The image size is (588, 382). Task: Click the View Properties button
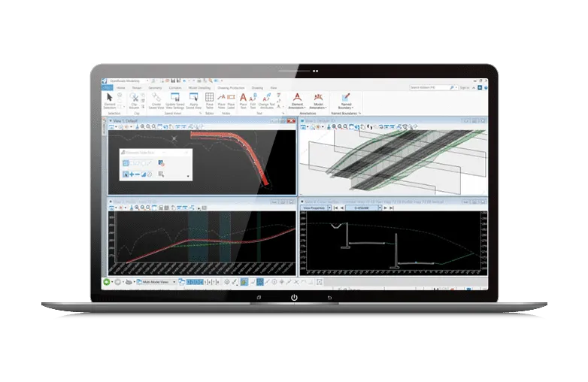coord(316,206)
